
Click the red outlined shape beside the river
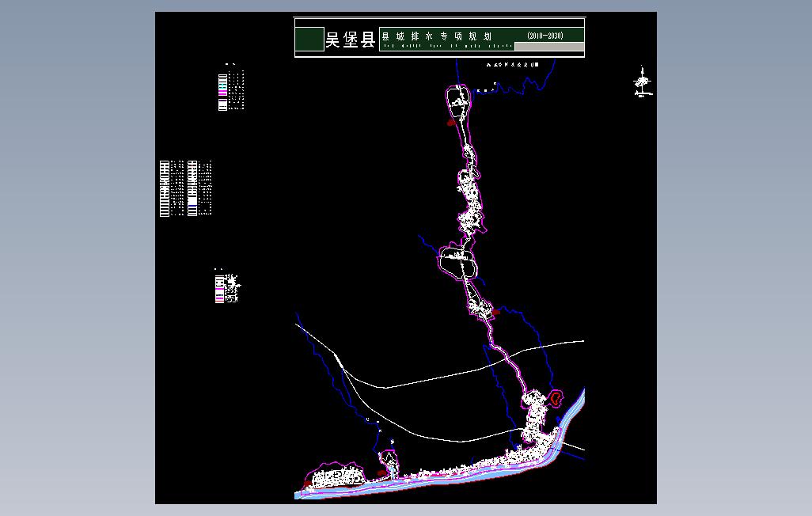[x=556, y=398]
